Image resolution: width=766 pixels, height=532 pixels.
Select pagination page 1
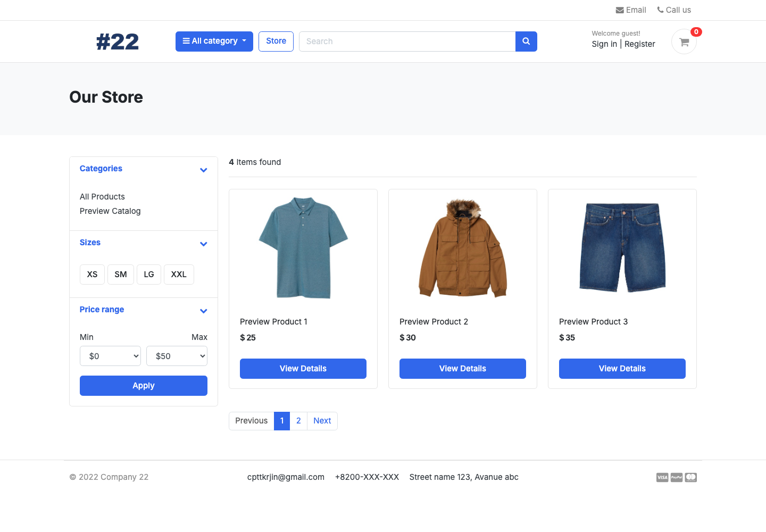tap(282, 421)
